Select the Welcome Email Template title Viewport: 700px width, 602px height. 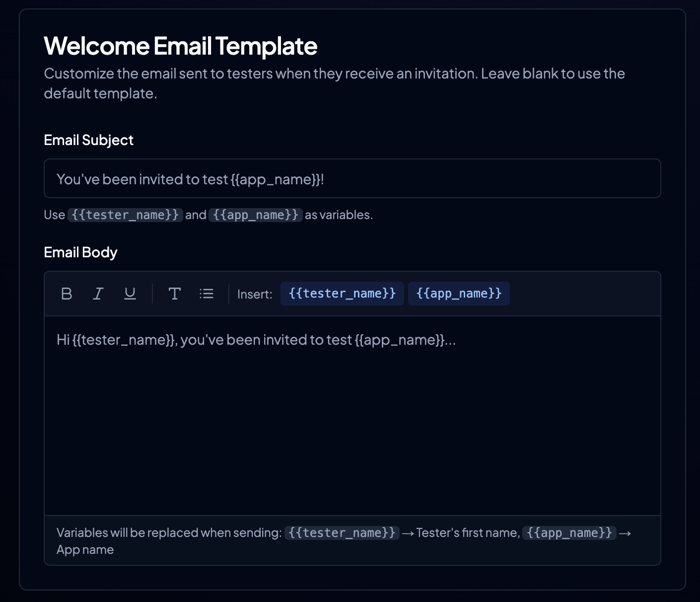[181, 46]
